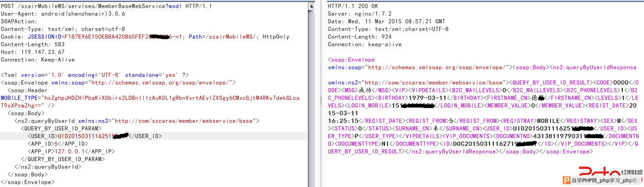The width and height of the screenshot is (644, 187).
Task: Click the closing /soap:Envelope tag in request
Action: [27, 182]
